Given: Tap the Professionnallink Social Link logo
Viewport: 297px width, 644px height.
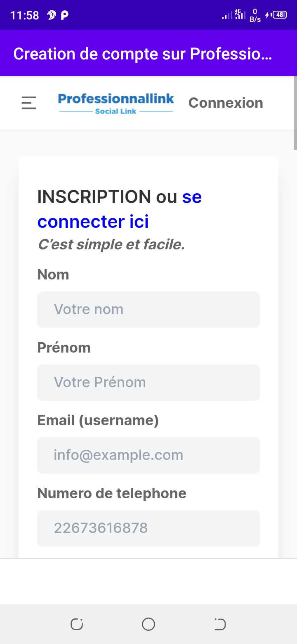Looking at the screenshot, I should click(x=116, y=103).
